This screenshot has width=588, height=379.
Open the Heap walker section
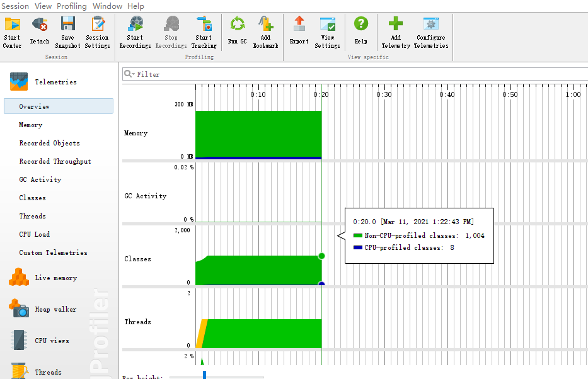pos(43,309)
